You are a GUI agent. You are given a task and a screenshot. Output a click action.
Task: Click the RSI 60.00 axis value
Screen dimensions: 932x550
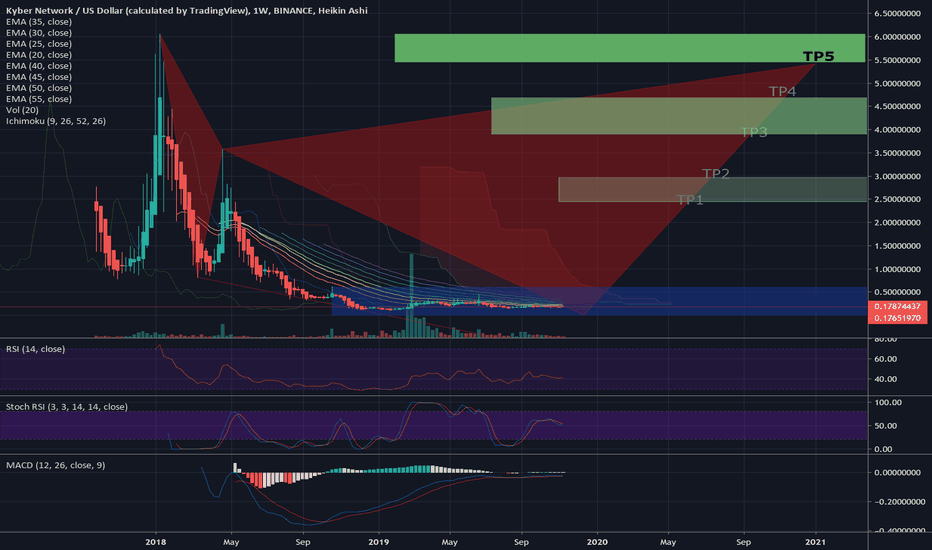pyautogui.click(x=886, y=359)
